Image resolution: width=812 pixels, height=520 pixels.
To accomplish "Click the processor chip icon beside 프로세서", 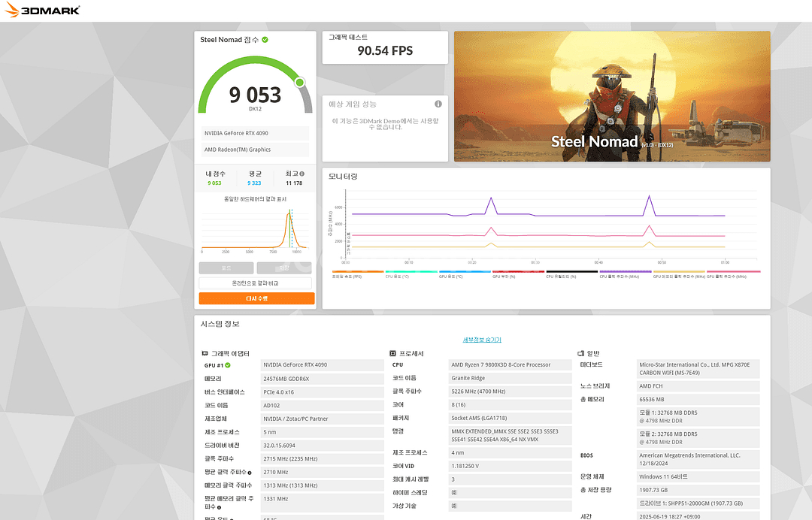I will click(x=392, y=353).
